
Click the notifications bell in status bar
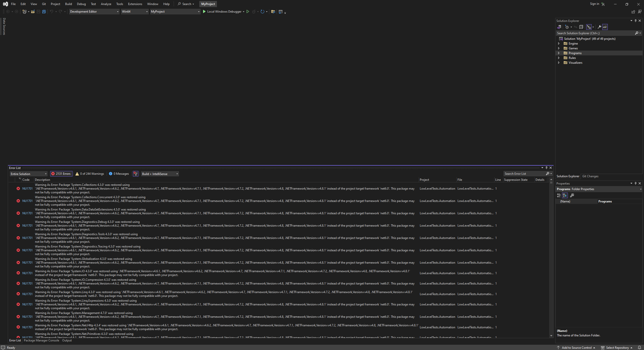pos(639,347)
